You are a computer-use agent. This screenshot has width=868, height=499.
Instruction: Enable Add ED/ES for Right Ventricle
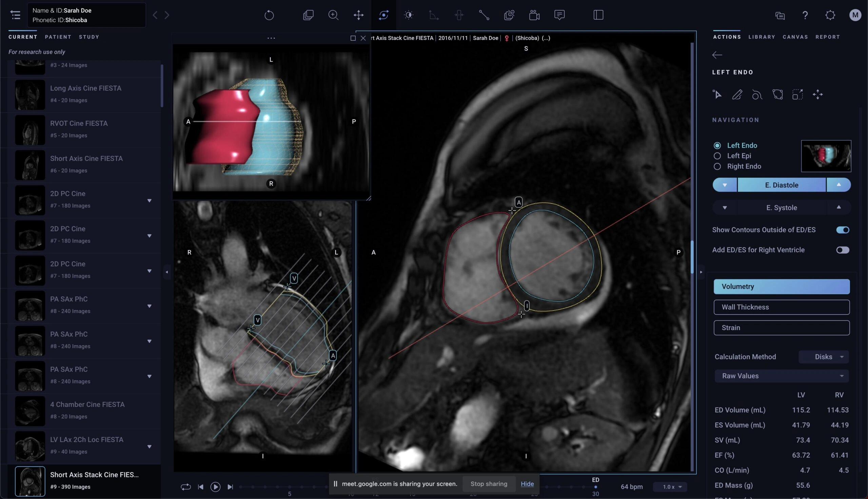pyautogui.click(x=842, y=250)
